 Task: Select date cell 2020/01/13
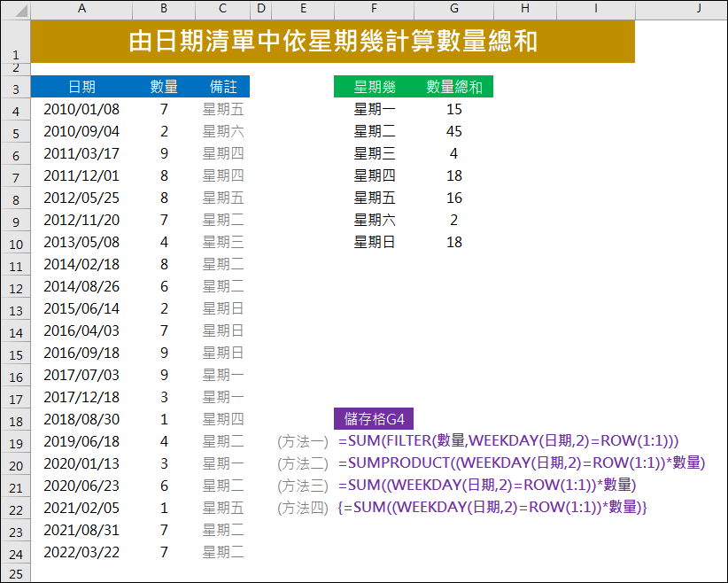coord(81,463)
